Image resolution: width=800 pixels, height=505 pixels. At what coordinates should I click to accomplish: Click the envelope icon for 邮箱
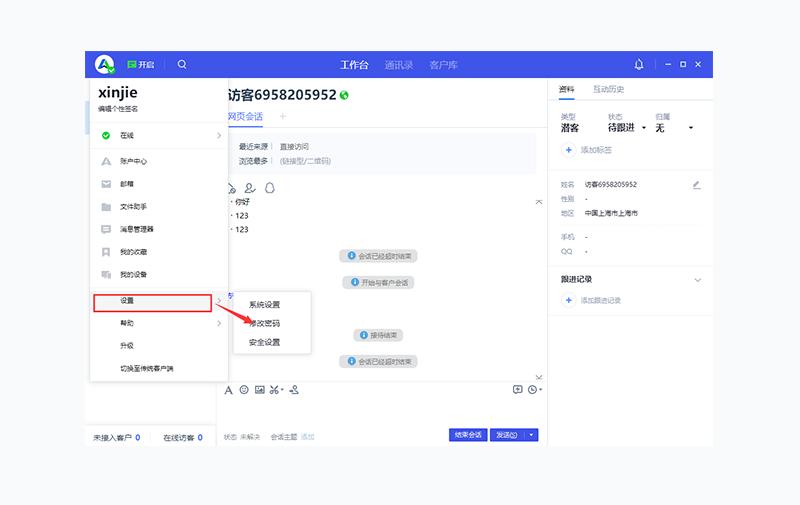click(106, 184)
